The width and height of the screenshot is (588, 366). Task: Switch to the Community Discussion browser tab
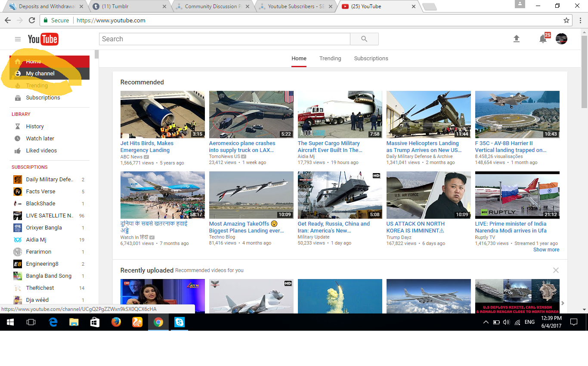(x=212, y=6)
